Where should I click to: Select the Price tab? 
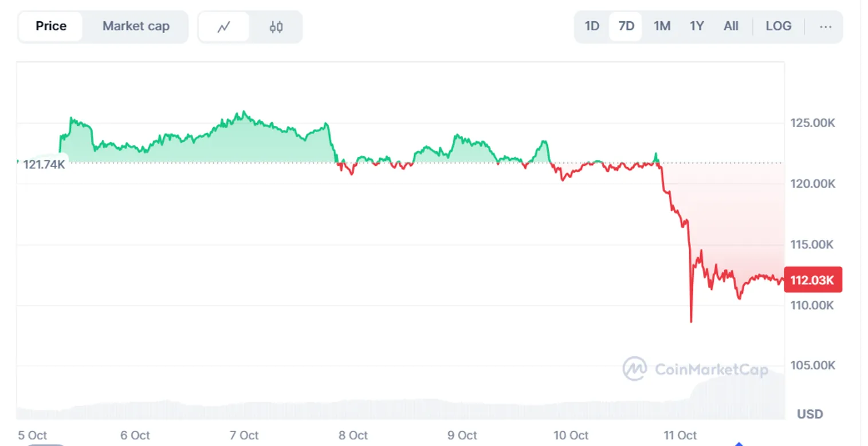(51, 26)
